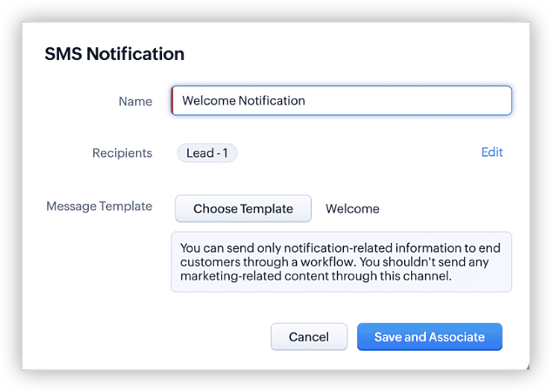Click the Message Template label
Screen dimensions: 552x392
pyautogui.click(x=98, y=206)
